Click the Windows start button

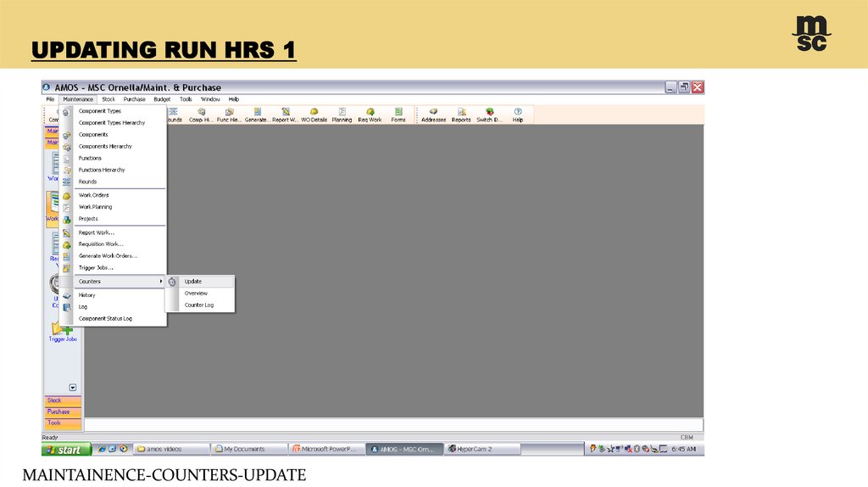tap(66, 450)
